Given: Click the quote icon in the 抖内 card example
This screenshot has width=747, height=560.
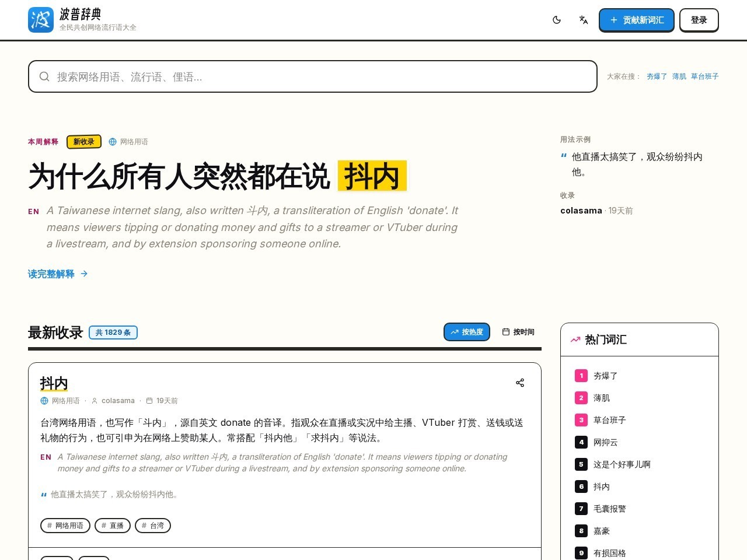Looking at the screenshot, I should tap(44, 495).
